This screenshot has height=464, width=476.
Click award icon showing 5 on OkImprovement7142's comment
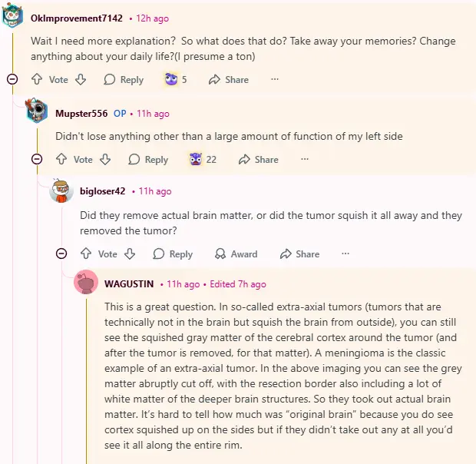(x=171, y=79)
